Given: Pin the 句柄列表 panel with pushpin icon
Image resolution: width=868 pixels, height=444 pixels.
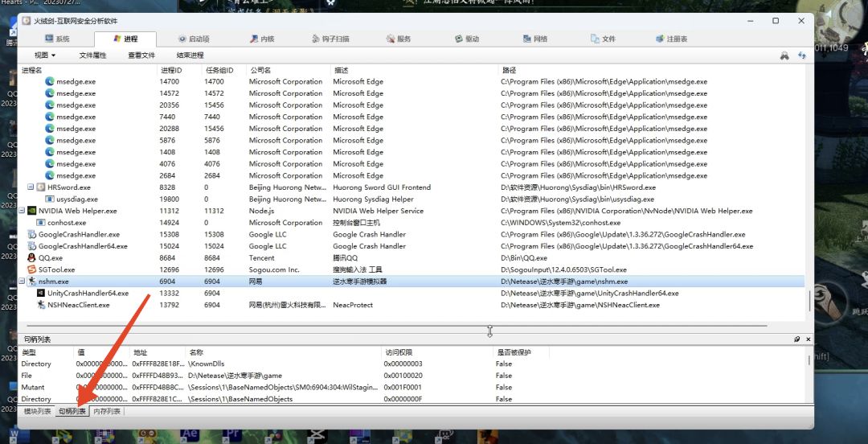Looking at the screenshot, I should (797, 339).
